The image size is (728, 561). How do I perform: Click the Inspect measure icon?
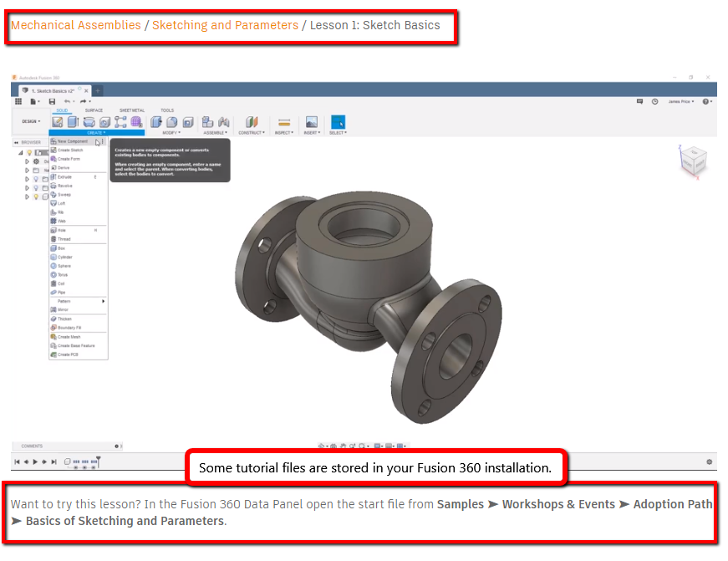284,122
